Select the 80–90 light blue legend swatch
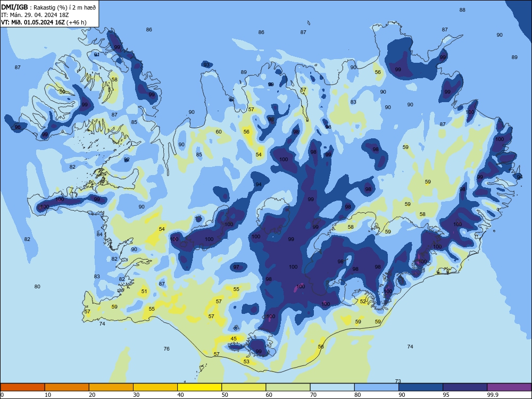This screenshot has width=532, height=399. click(377, 387)
